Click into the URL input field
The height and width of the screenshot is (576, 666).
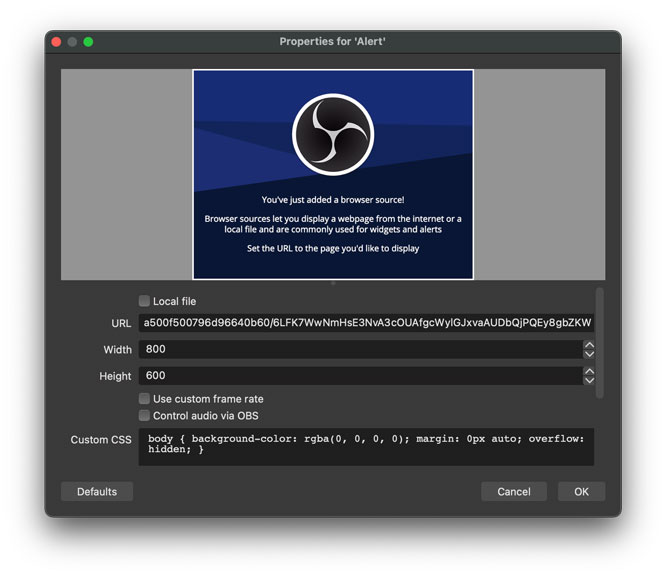pyautogui.click(x=366, y=323)
